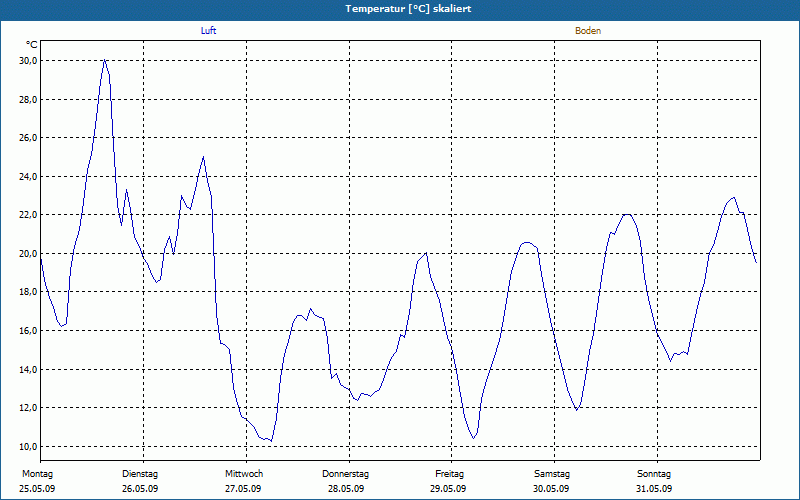
Task: Click the date '28.05.09'
Action: point(346,489)
